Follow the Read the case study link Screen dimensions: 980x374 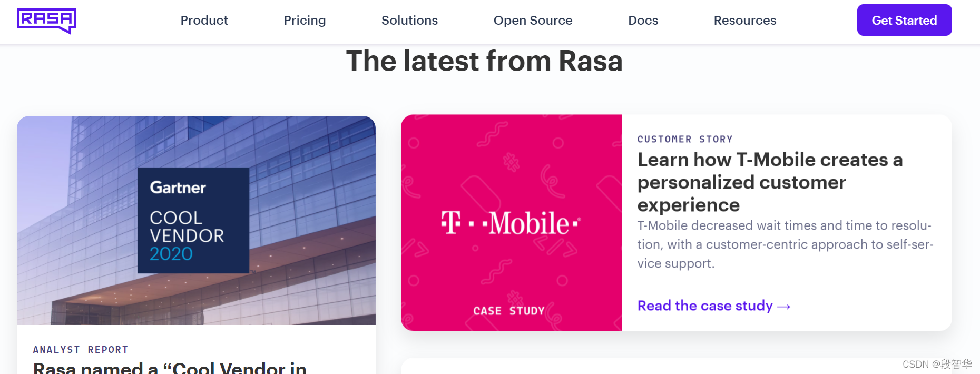706,306
